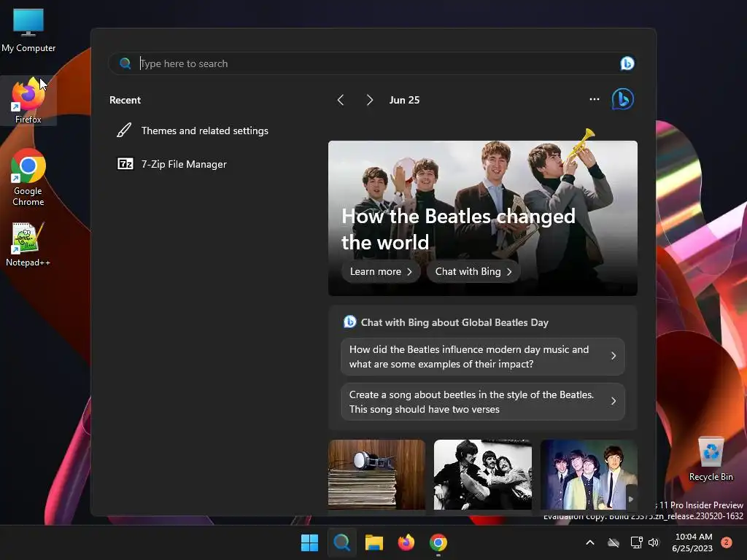Click the Chat with Bing button

point(473,271)
